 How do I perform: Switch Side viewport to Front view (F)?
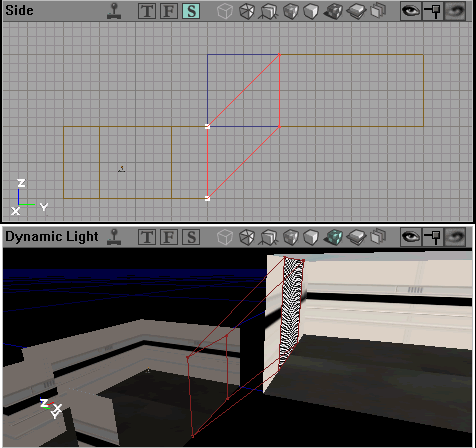(x=169, y=11)
